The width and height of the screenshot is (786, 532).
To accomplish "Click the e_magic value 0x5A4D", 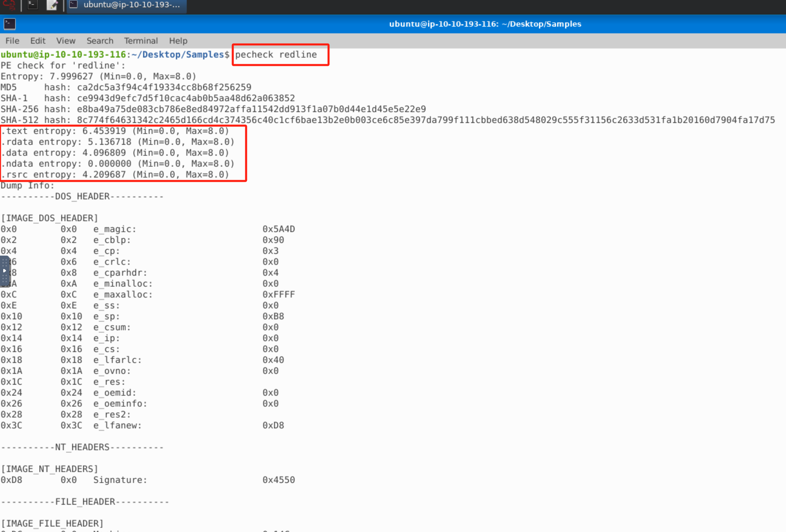I will tap(278, 229).
